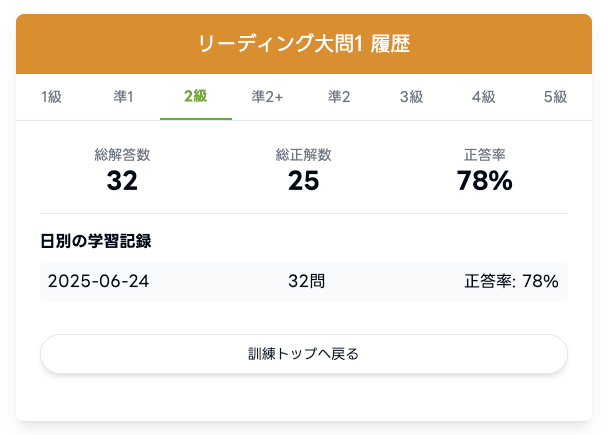This screenshot has width=612, height=435.
Task: Click the large 32 total answers value
Action: tap(122, 181)
